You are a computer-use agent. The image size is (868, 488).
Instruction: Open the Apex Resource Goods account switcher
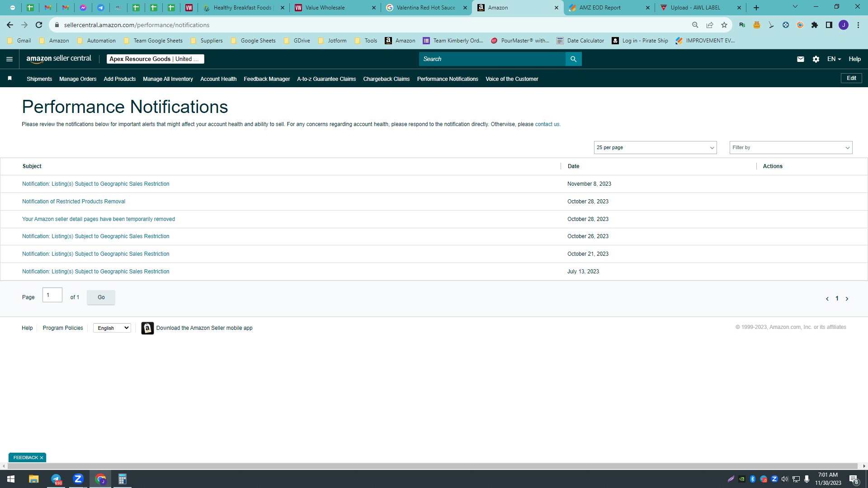[156, 59]
